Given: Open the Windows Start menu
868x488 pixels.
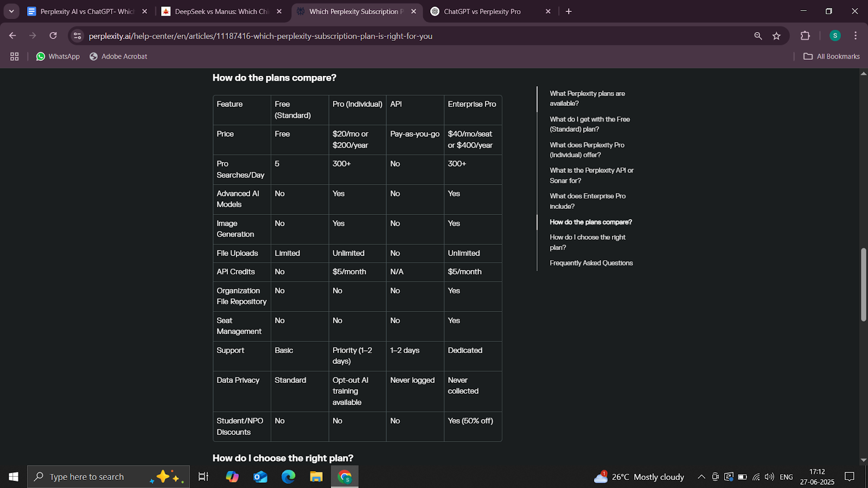Looking at the screenshot, I should (x=14, y=477).
